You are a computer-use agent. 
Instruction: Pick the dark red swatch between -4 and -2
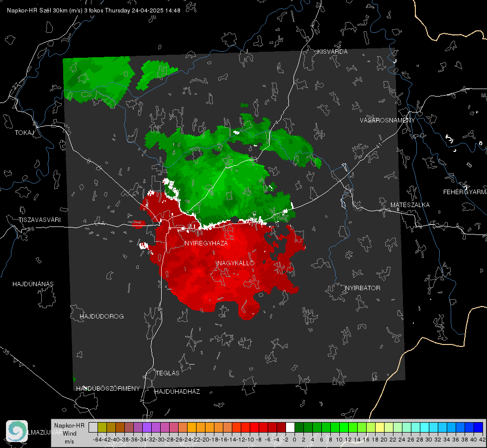pos(281,427)
